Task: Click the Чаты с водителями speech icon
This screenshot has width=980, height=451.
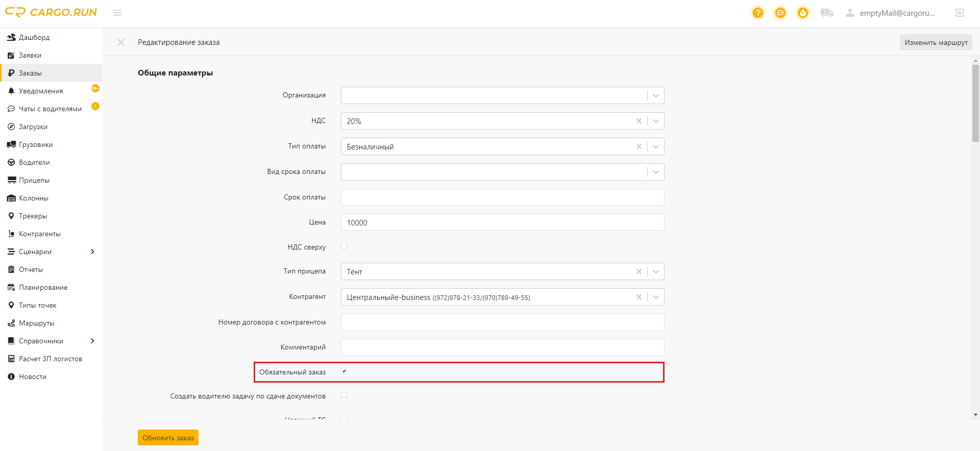Action: (x=11, y=109)
